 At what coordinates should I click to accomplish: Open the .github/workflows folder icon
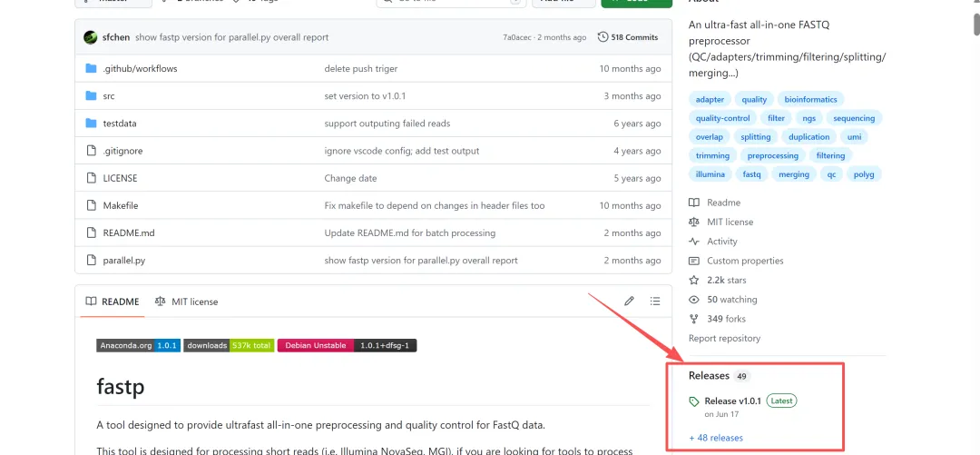(x=92, y=68)
